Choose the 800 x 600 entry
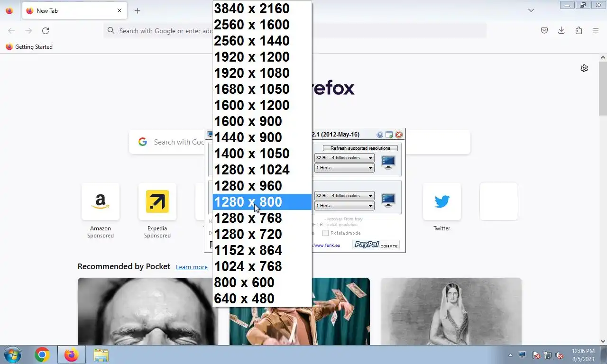The height and width of the screenshot is (364, 607). [262, 282]
